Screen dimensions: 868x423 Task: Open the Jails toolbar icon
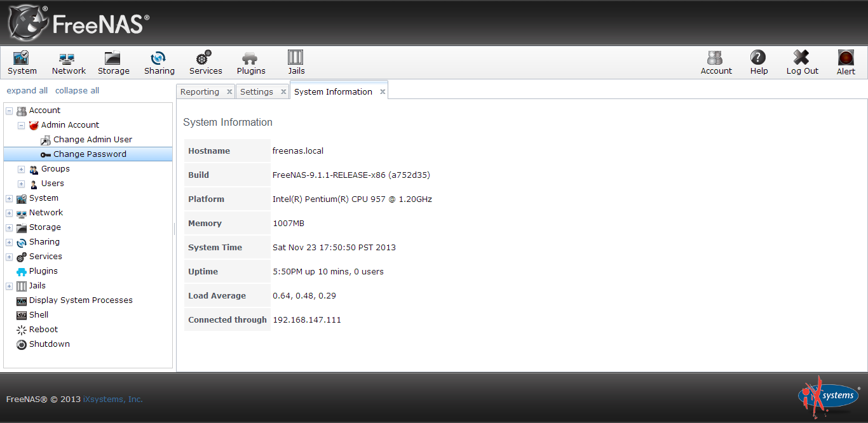tap(296, 63)
